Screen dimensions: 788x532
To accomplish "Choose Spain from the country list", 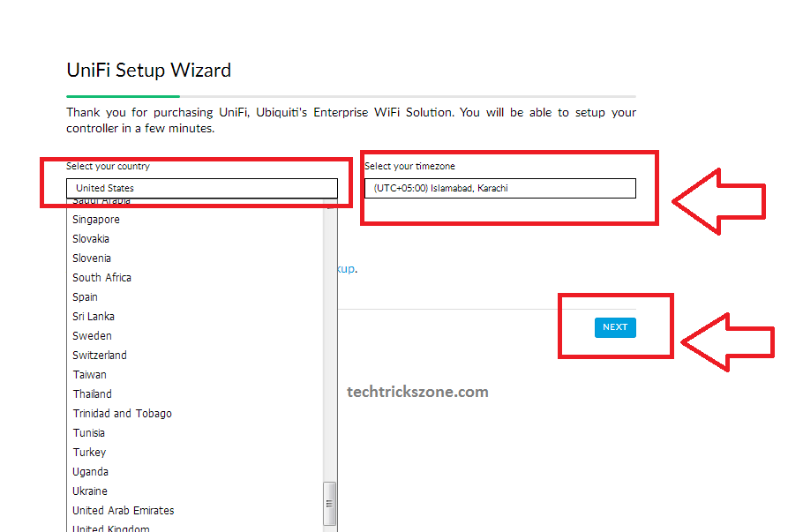I will click(86, 297).
